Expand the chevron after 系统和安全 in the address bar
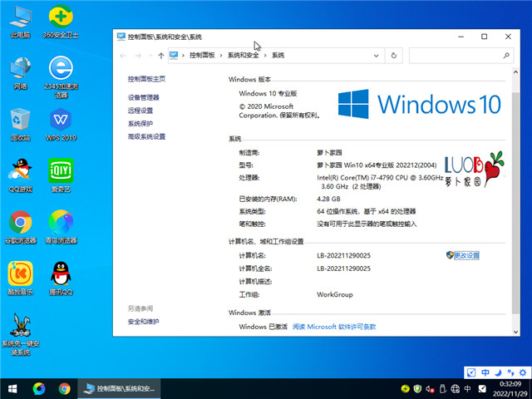Image resolution: width=532 pixels, height=399 pixels. [265, 56]
